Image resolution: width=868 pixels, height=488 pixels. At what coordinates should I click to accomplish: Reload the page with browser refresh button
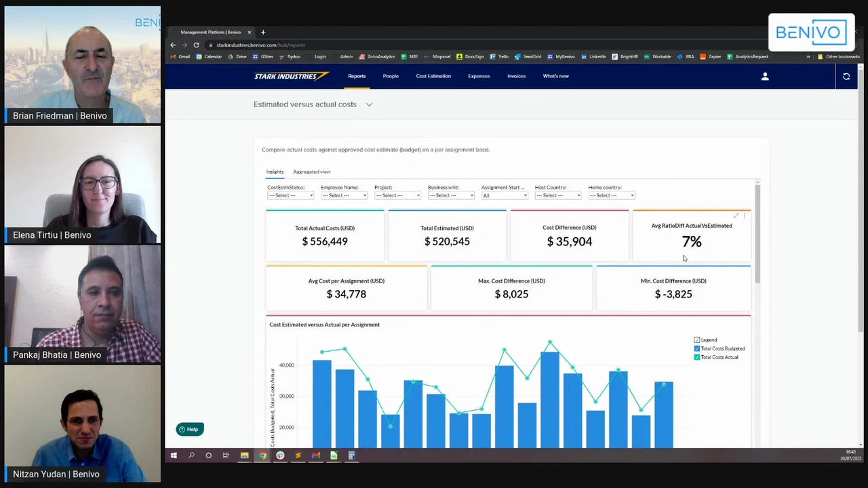click(x=197, y=45)
